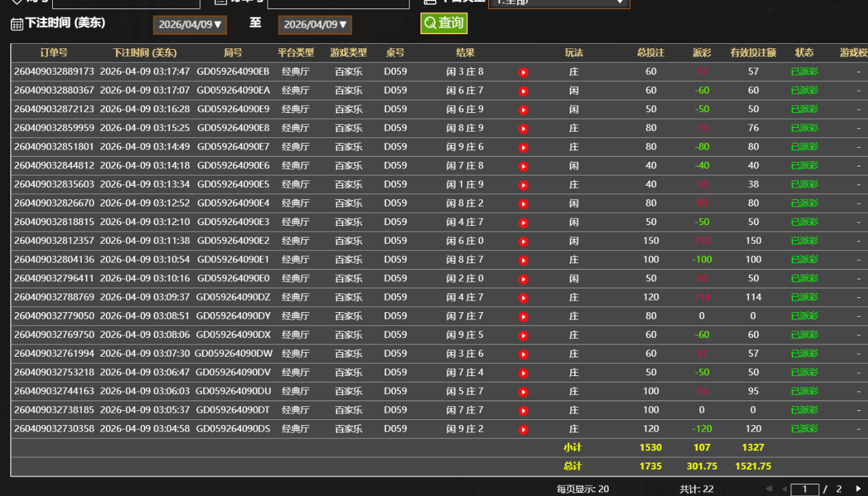This screenshot has height=496, width=868.
Task: Expand the platform type dropdown at top
Action: tap(558, 3)
